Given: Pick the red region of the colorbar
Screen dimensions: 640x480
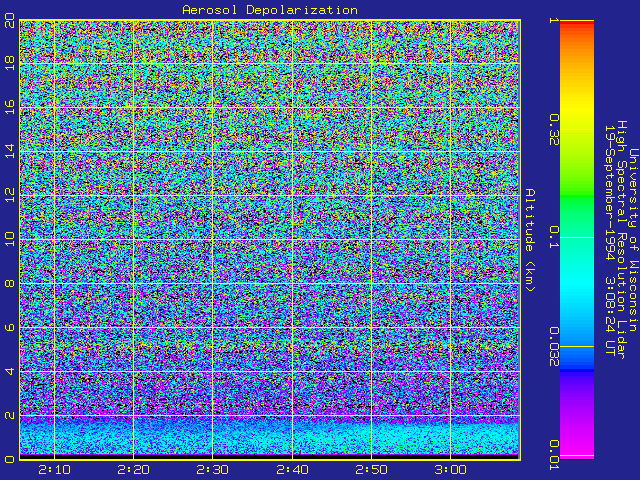Looking at the screenshot, I should tap(577, 24).
